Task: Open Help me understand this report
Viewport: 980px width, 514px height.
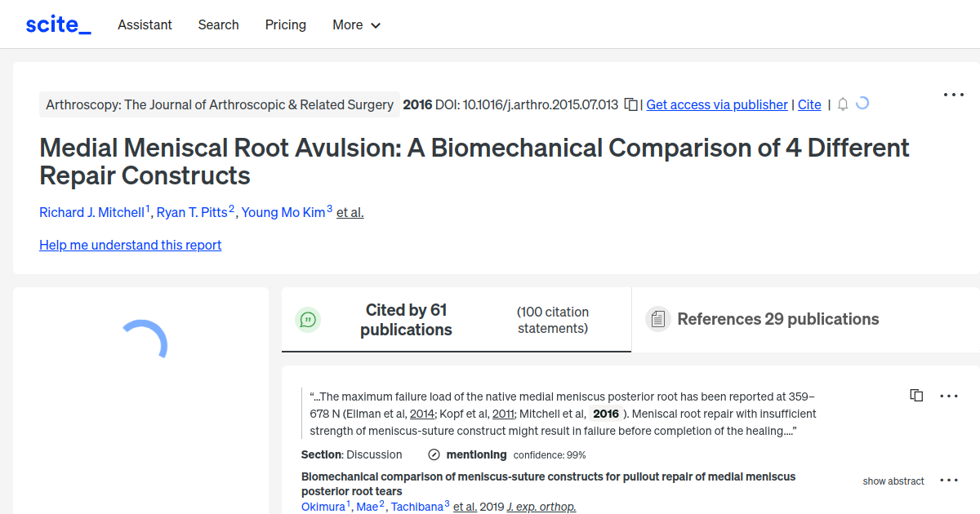Action: pyautogui.click(x=130, y=245)
